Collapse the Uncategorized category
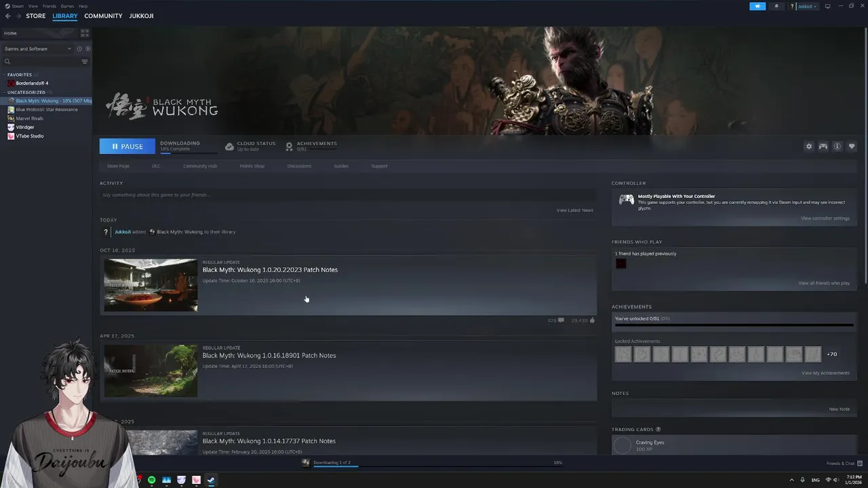Viewport: 868px width, 488px height. point(4,92)
